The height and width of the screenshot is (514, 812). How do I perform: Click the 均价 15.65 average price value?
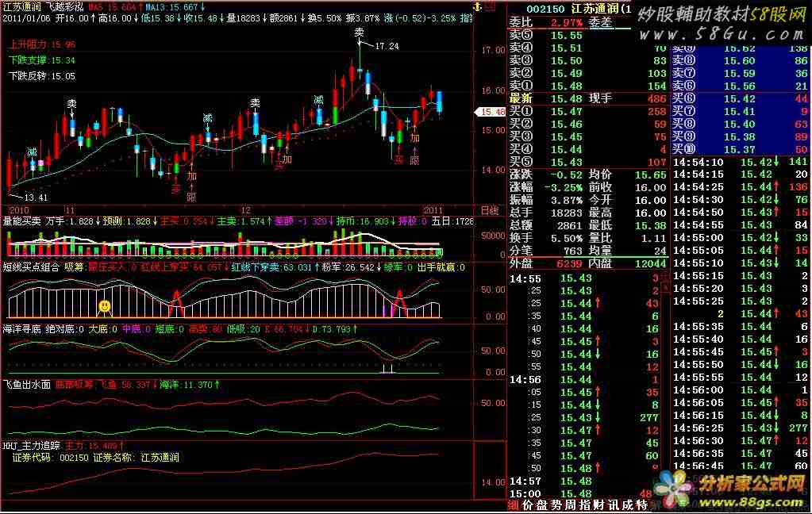pos(650,175)
